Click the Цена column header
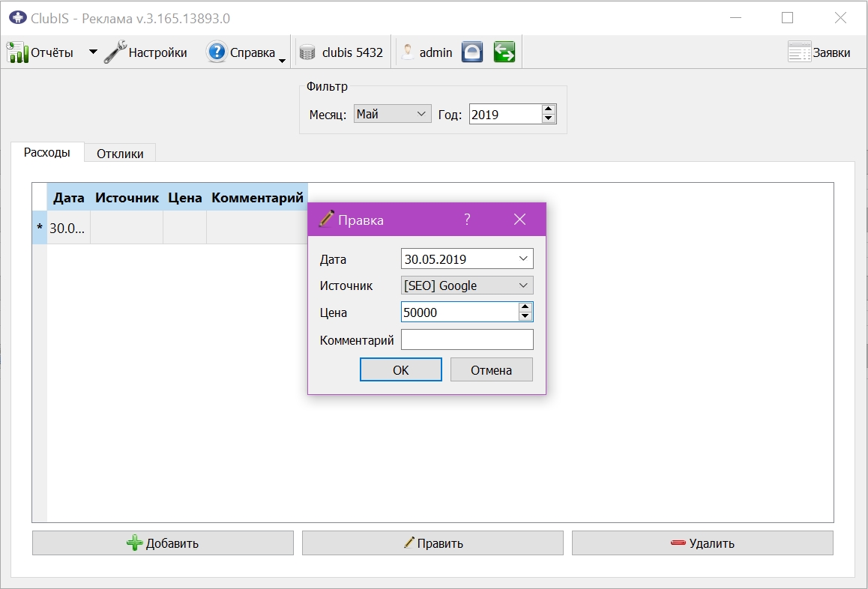 [x=185, y=198]
